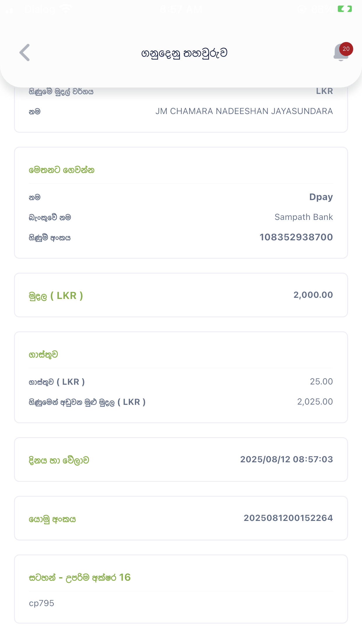The width and height of the screenshot is (362, 644).
Task: Tap the 2,000.00 amount value
Action: (x=313, y=295)
